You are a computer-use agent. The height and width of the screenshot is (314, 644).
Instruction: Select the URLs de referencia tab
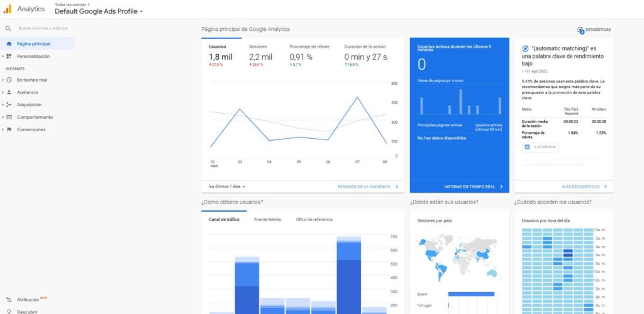click(x=314, y=219)
